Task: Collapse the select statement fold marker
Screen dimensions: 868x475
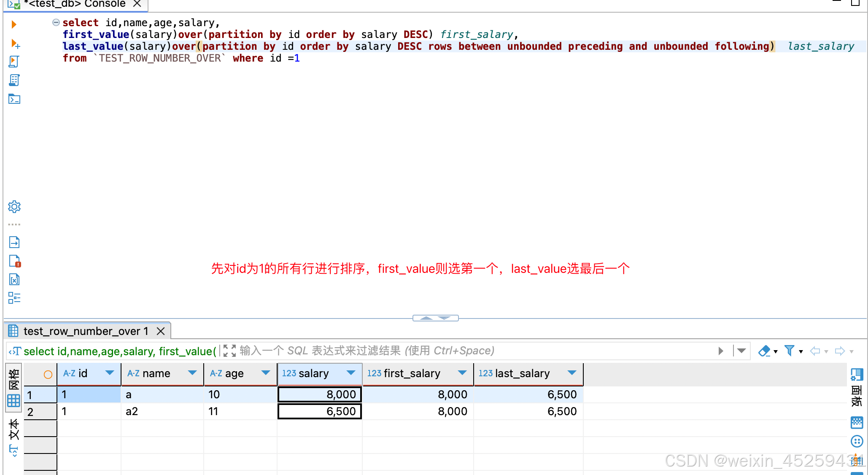Action: (x=56, y=22)
